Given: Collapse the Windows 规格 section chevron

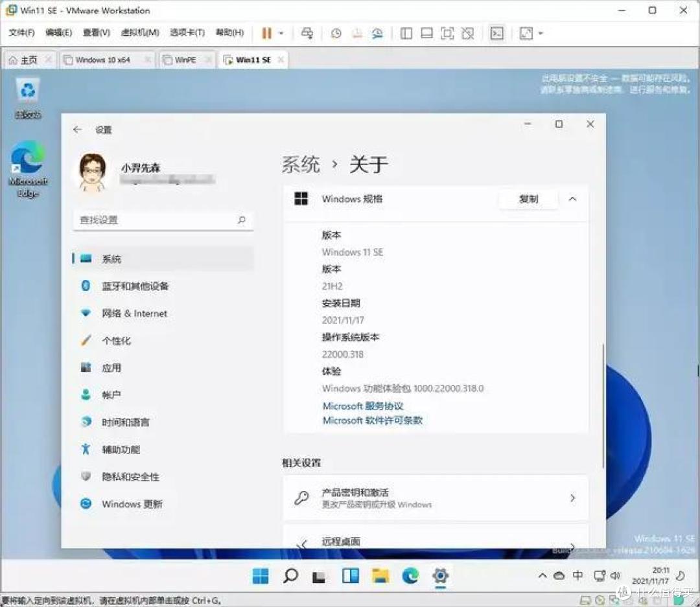Looking at the screenshot, I should tap(572, 199).
